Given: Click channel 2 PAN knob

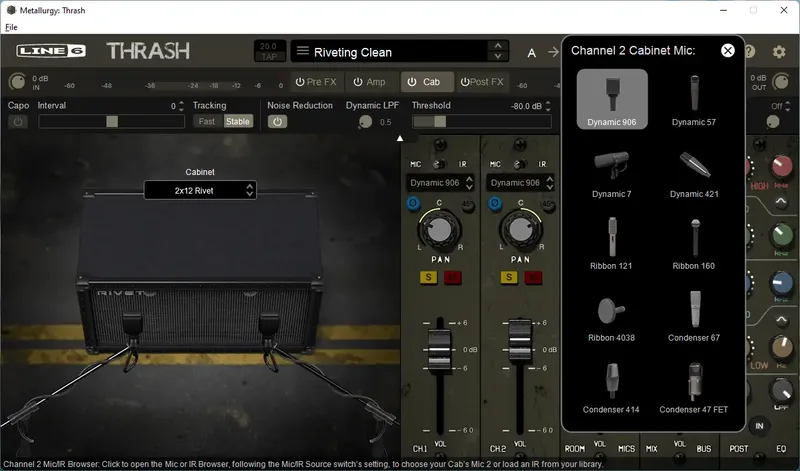Looking at the screenshot, I should coord(520,230).
